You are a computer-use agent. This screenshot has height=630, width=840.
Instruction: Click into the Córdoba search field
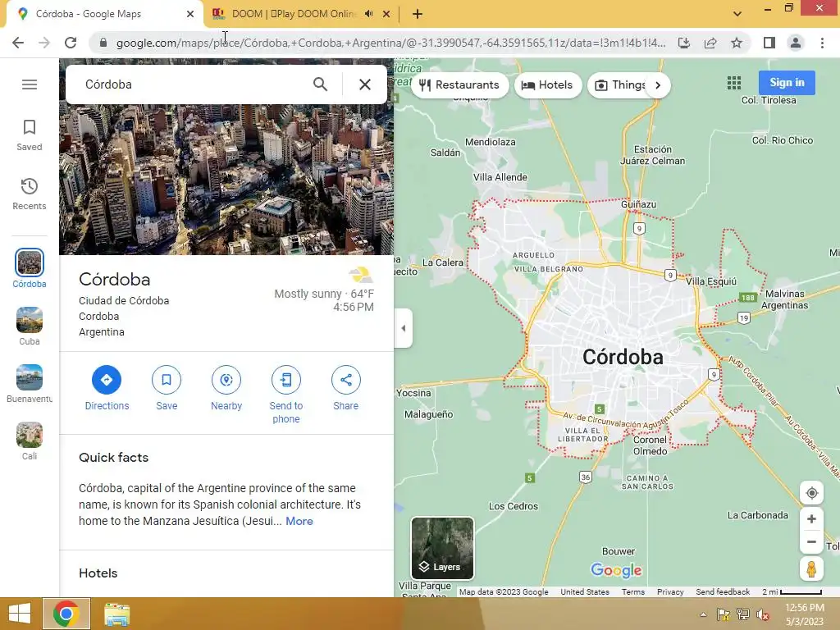tap(193, 84)
